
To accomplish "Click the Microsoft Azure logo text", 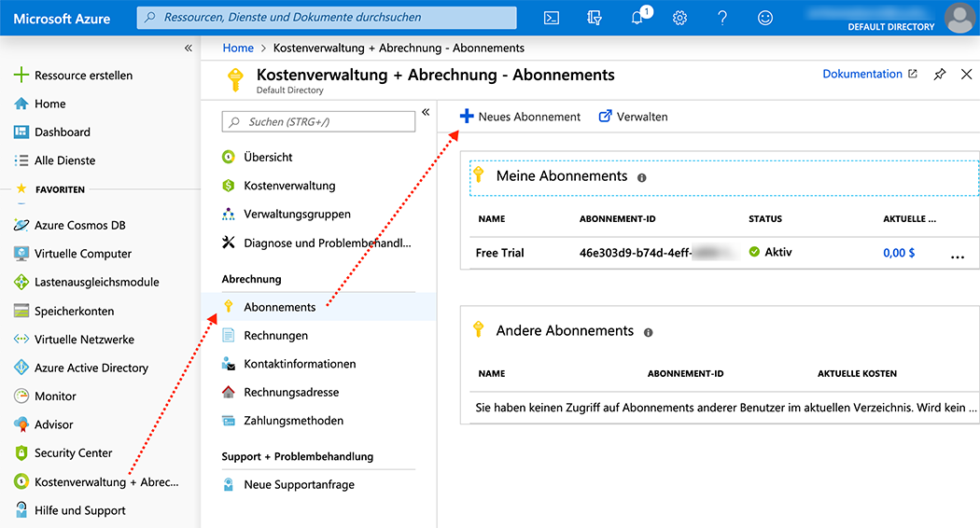I will click(62, 19).
